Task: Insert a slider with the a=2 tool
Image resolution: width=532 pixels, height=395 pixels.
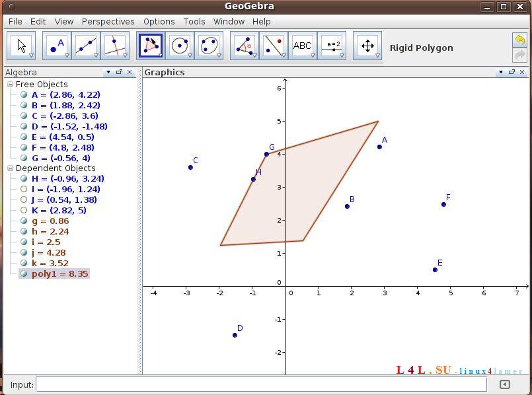Action: [x=334, y=45]
